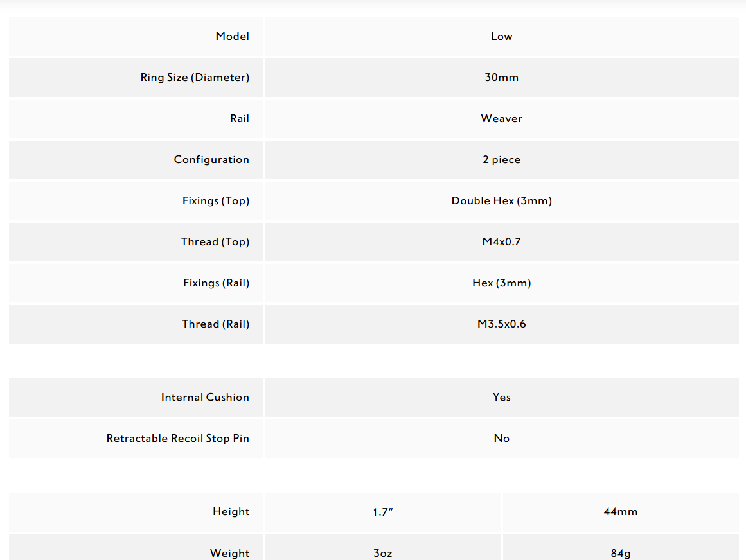Click the Thread (Top) label
Viewport: 746px width, 560px height.
click(215, 242)
